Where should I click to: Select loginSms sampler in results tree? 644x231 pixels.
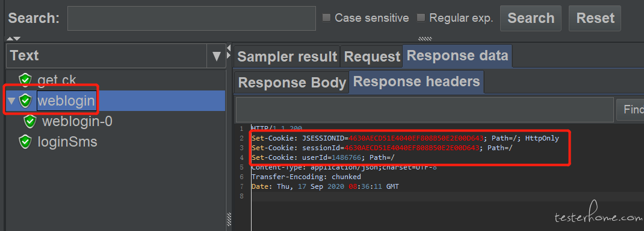(67, 142)
